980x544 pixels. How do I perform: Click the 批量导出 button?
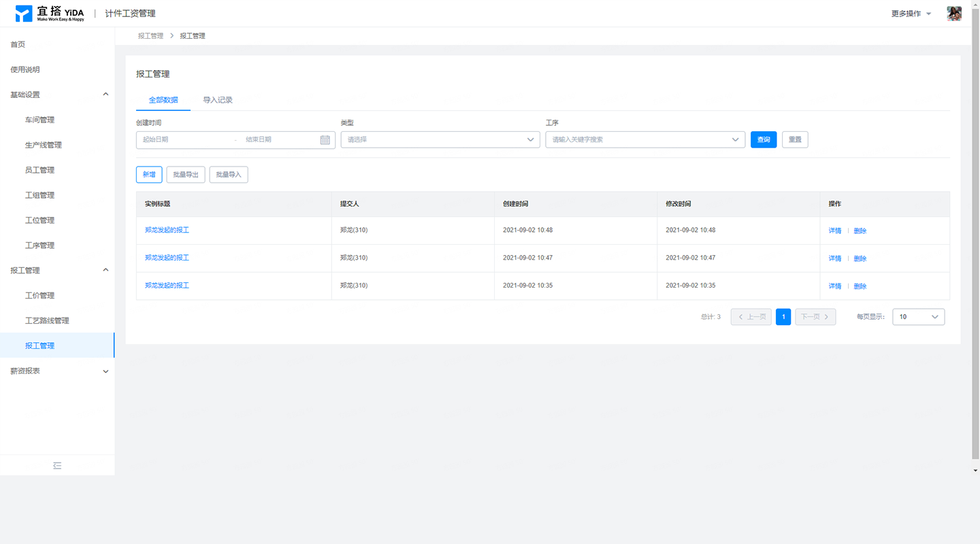(186, 175)
